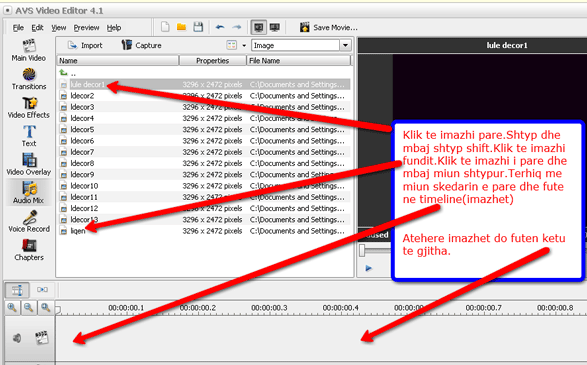
Task: Switch to storyboard view button
Action: 42,290
